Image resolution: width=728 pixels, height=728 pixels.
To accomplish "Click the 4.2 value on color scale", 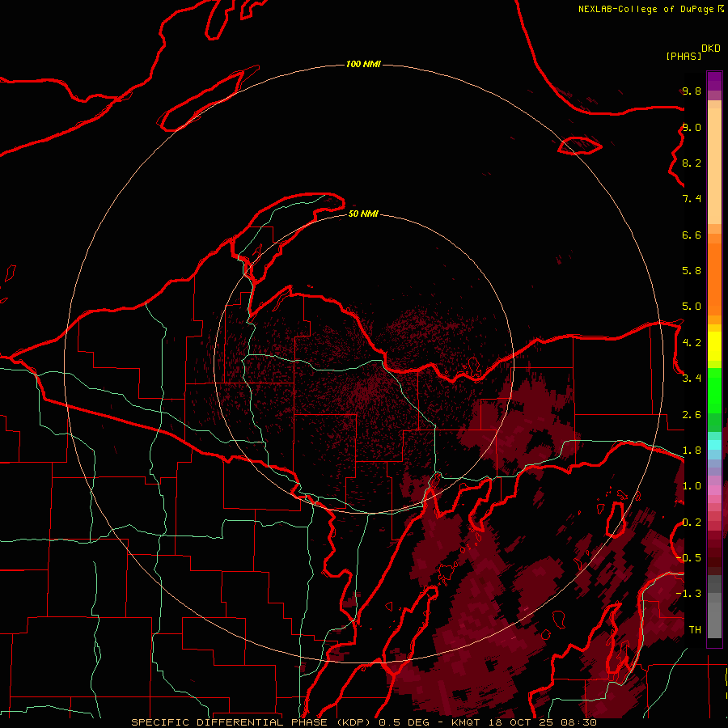I will [692, 343].
